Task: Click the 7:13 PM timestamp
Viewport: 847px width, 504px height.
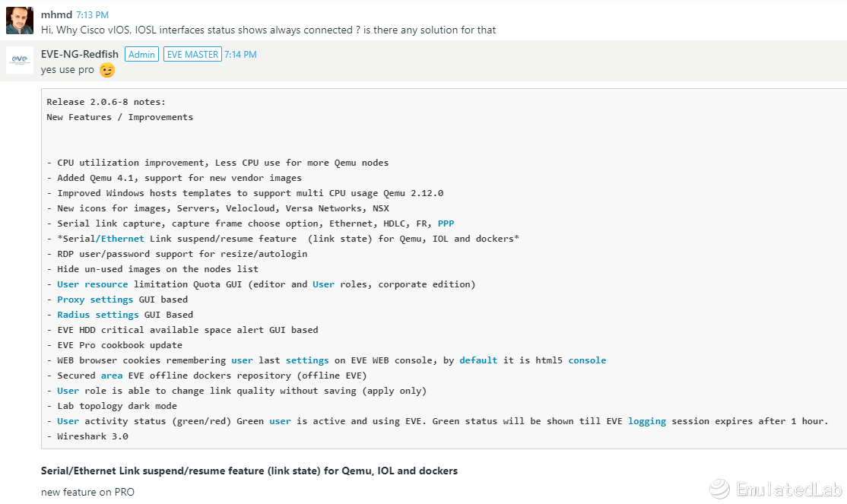Action: pos(92,15)
